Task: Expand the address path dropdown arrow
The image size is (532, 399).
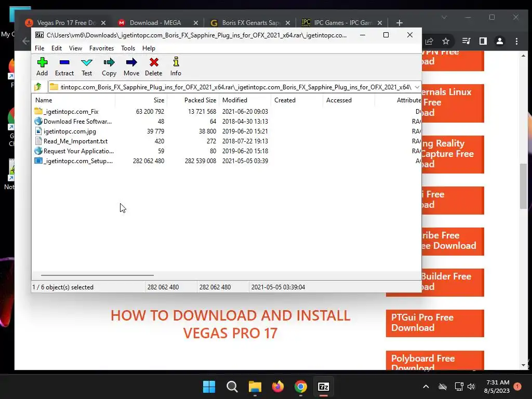Action: pos(417,87)
